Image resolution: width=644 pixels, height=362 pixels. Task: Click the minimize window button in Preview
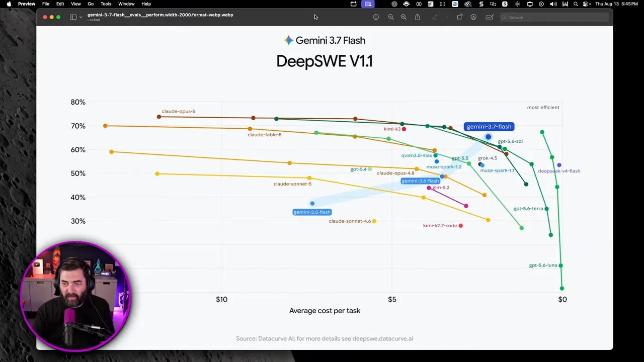(x=51, y=17)
